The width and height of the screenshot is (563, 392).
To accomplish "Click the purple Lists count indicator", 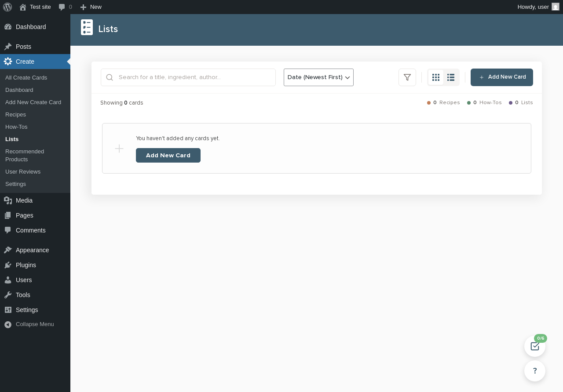I will click(x=521, y=102).
